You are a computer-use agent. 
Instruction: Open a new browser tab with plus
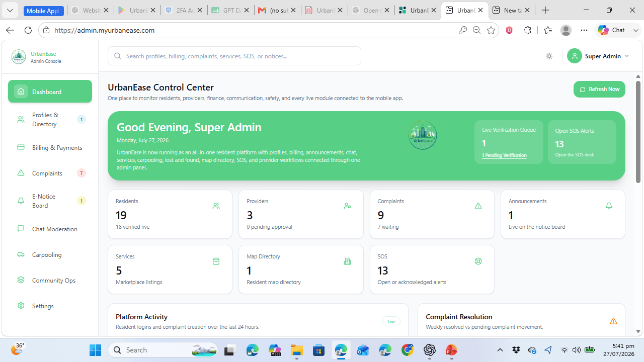click(545, 10)
